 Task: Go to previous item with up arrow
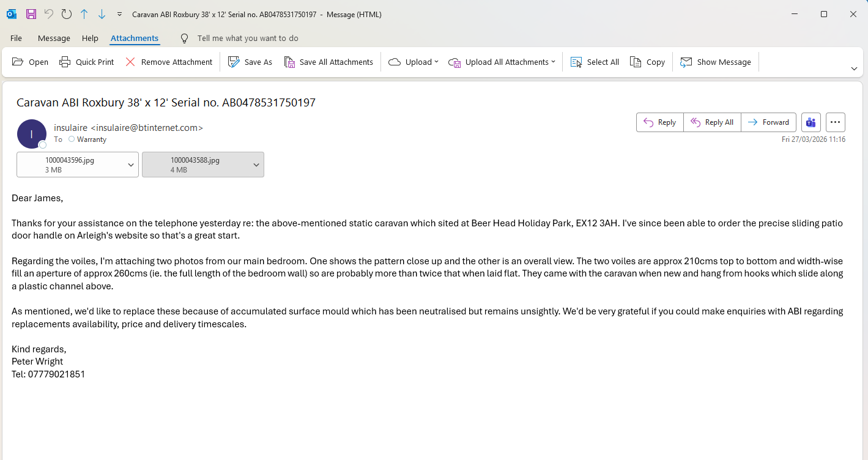coord(84,14)
